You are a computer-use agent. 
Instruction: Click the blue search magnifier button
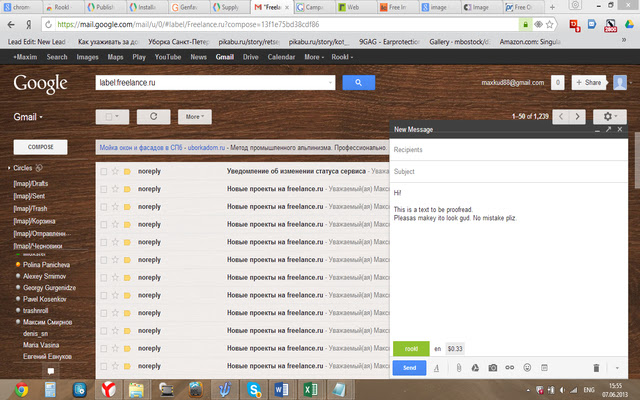click(358, 82)
